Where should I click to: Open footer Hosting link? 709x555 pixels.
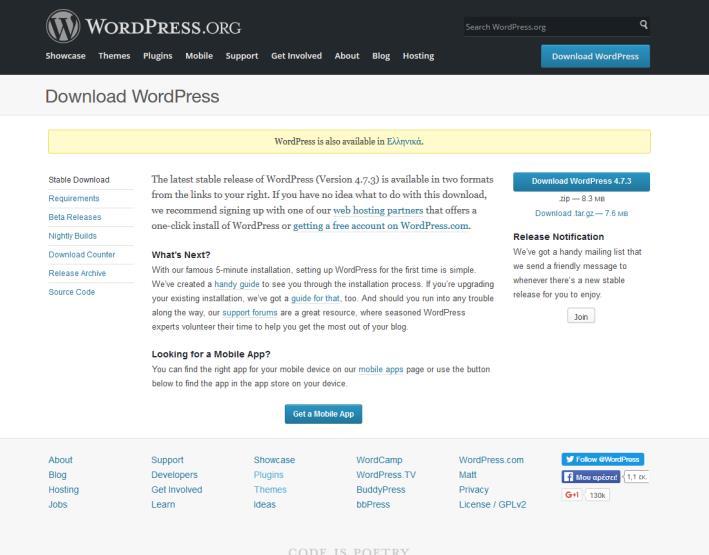coord(63,490)
